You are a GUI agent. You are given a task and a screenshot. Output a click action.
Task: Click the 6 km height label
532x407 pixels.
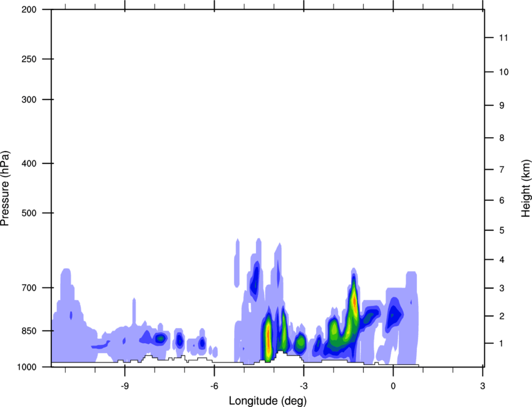(502, 200)
